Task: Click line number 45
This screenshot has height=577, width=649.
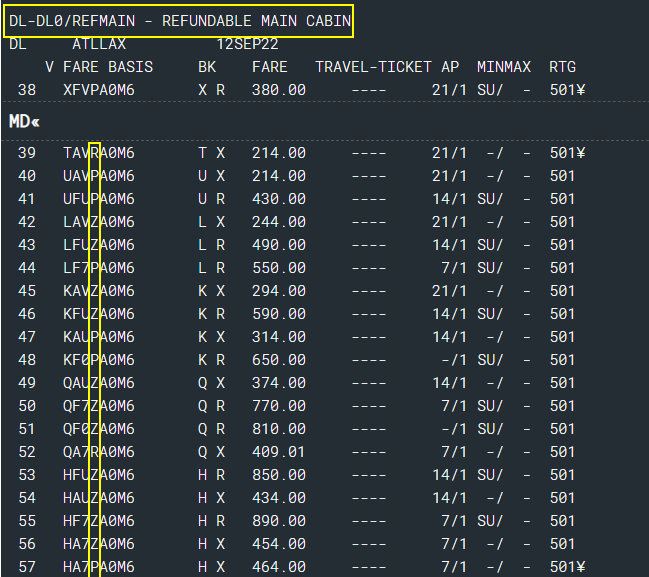Action: click(27, 291)
